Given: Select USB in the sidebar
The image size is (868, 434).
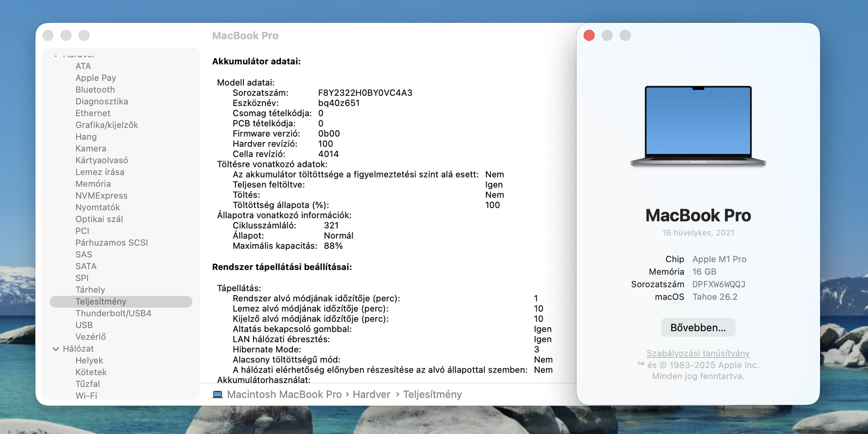Looking at the screenshot, I should click(84, 325).
